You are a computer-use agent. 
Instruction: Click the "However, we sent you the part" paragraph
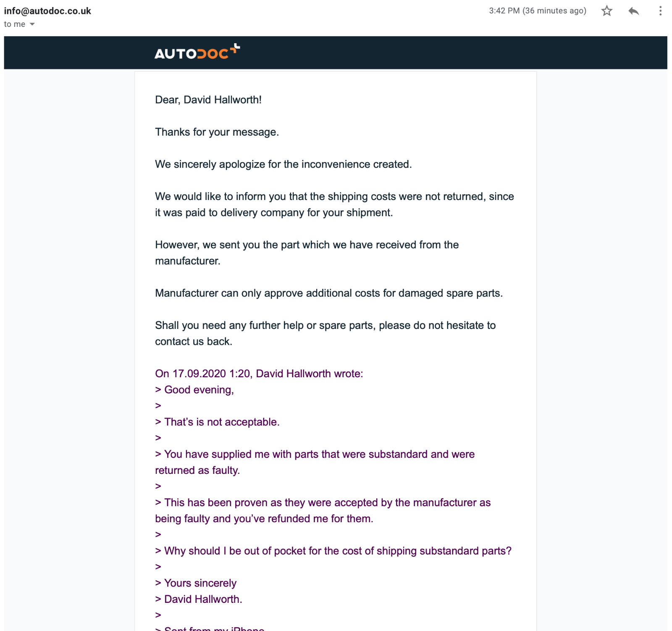(x=307, y=253)
